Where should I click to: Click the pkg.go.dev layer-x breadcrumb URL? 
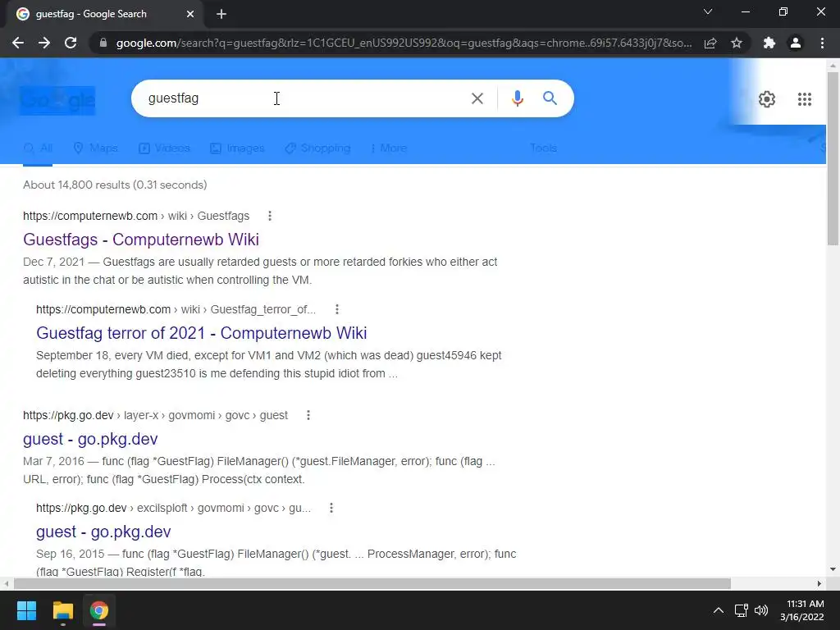(155, 415)
